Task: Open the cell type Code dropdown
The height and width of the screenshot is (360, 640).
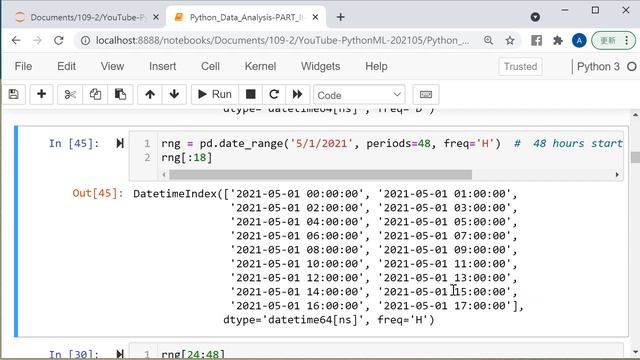Action: pyautogui.click(x=359, y=95)
